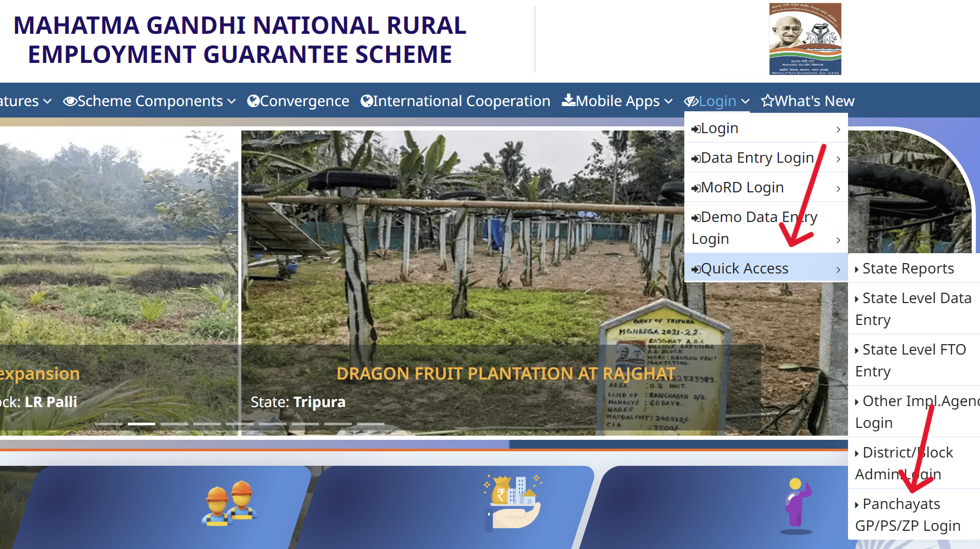Expand the Quick Access chevron to show submenu
This screenshot has height=549, width=980.
click(x=838, y=269)
